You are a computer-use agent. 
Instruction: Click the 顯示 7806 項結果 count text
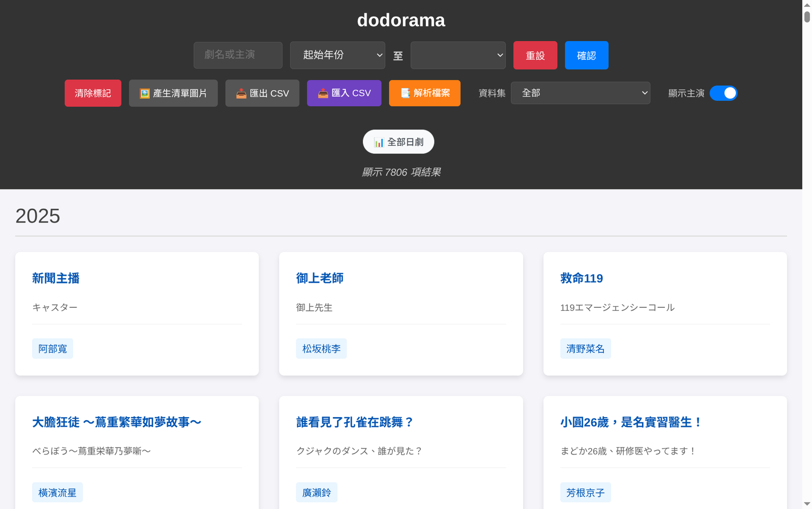coord(401,172)
